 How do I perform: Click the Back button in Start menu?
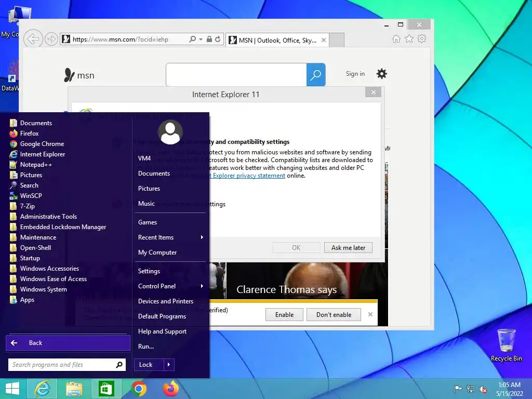point(68,343)
